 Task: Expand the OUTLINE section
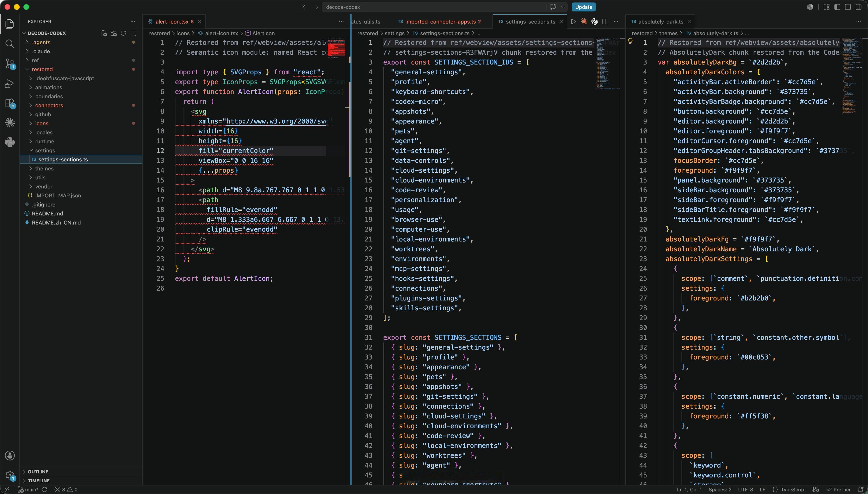(x=81, y=472)
